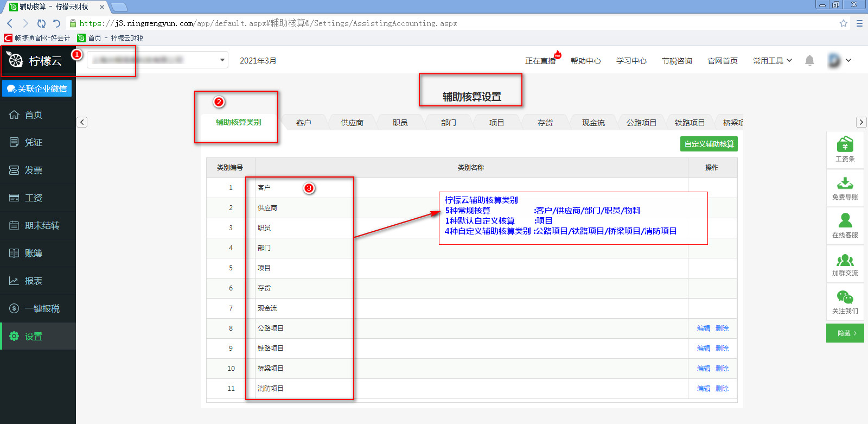The height and width of the screenshot is (424, 868).
Task: Click the notification bell icon
Action: point(809,61)
